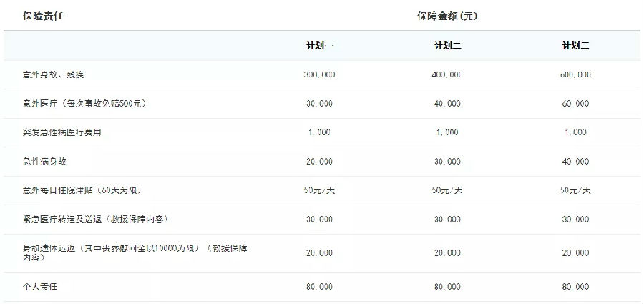Select the 计划二 header in the middle column

click(447, 46)
